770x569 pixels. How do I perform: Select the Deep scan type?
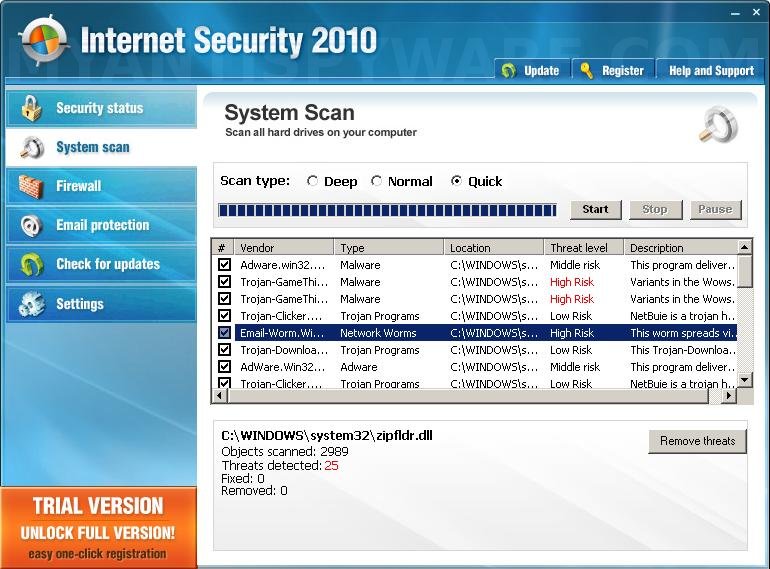[312, 181]
